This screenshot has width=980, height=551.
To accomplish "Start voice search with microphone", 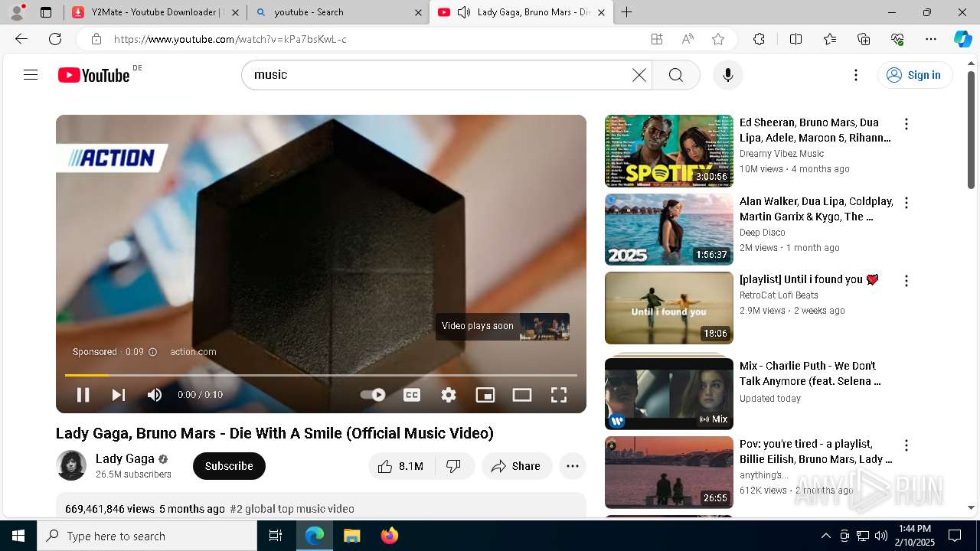I will (x=728, y=75).
